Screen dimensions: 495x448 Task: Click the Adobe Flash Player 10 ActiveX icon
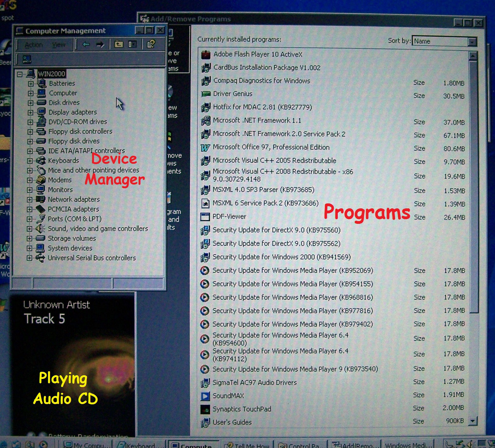click(205, 54)
